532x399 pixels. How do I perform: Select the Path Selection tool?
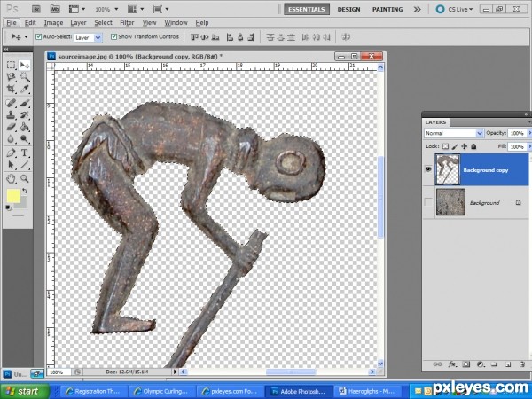(12, 165)
